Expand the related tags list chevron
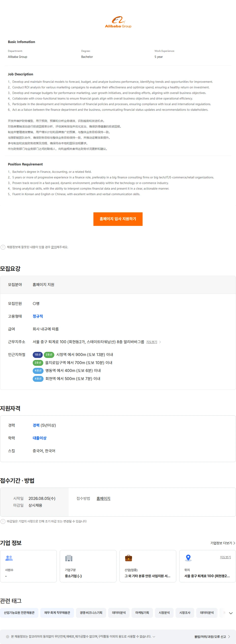 point(231,613)
